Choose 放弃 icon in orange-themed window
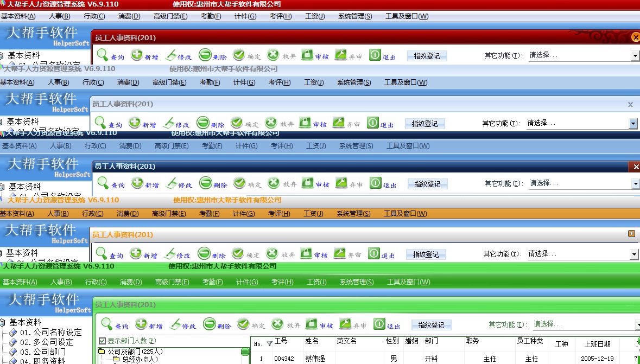Screen dimensions: 640x364 click(x=272, y=253)
